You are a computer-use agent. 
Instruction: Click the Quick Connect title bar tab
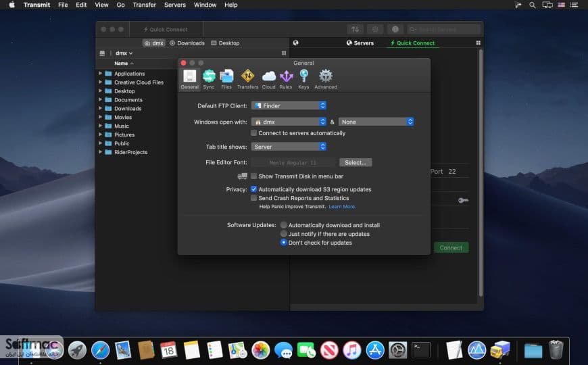pyautogui.click(x=166, y=29)
